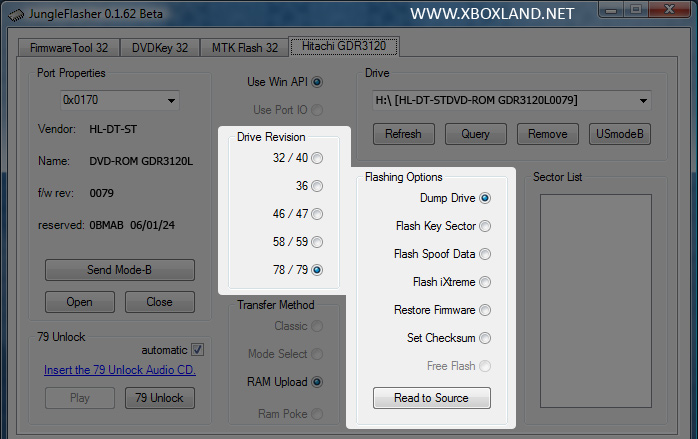698x439 pixels.
Task: Click the USmodeB button
Action: click(620, 134)
